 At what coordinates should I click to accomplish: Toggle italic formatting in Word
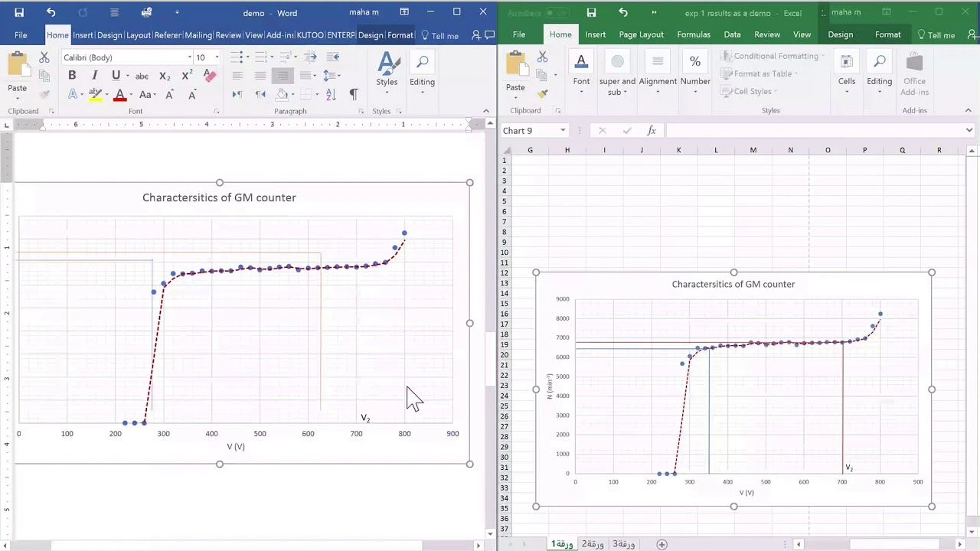[94, 76]
